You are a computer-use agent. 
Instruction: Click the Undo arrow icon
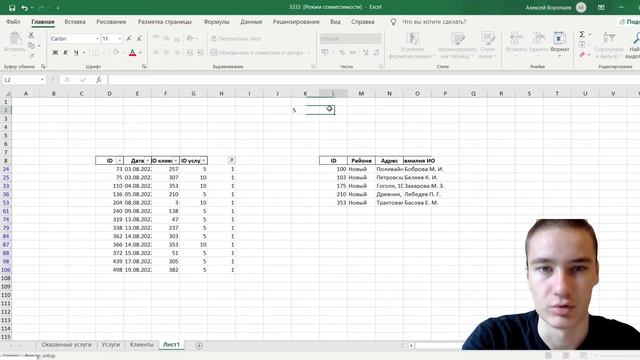[24, 8]
